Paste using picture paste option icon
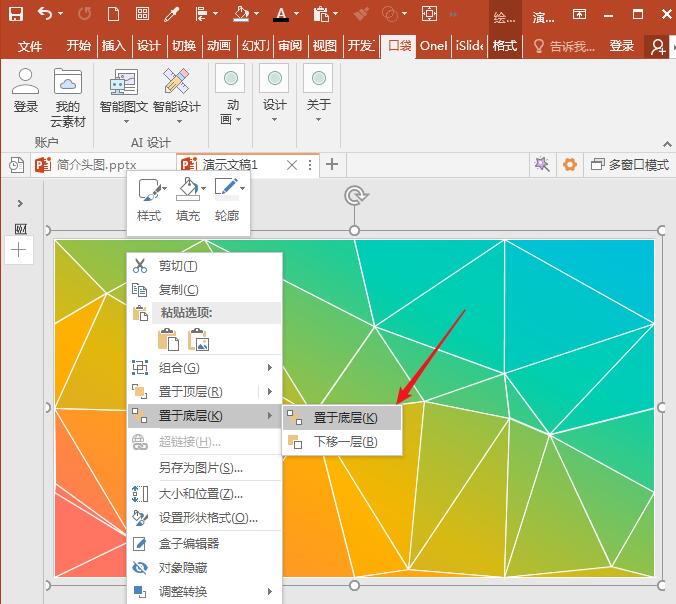This screenshot has height=604, width=676. [x=199, y=340]
